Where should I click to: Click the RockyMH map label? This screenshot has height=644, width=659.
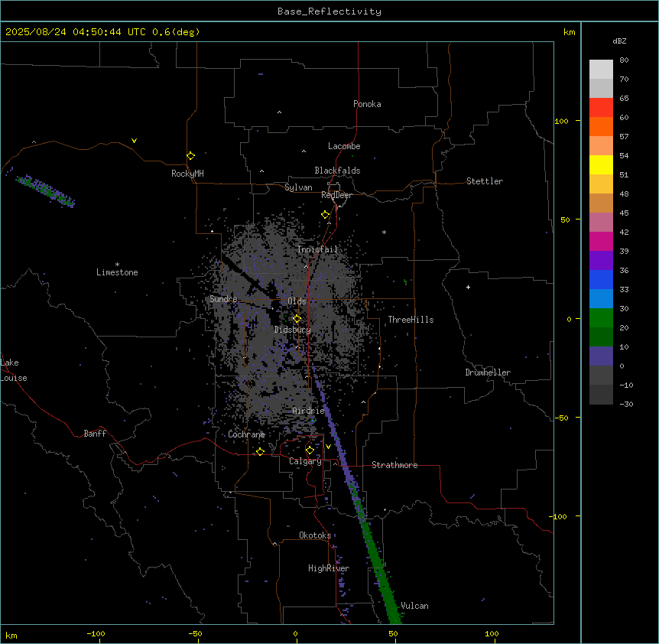[x=187, y=174]
